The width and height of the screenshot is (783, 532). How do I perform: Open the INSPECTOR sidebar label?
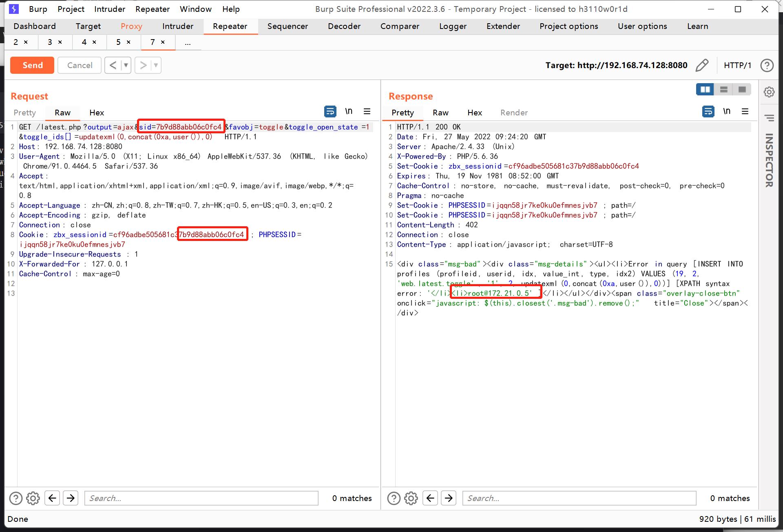[769, 160]
